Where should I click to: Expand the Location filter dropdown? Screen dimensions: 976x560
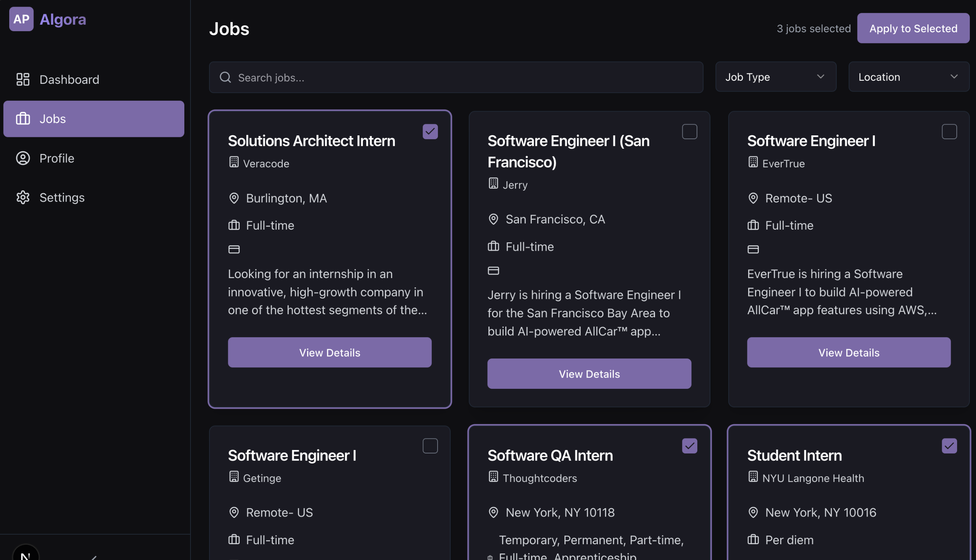(908, 77)
